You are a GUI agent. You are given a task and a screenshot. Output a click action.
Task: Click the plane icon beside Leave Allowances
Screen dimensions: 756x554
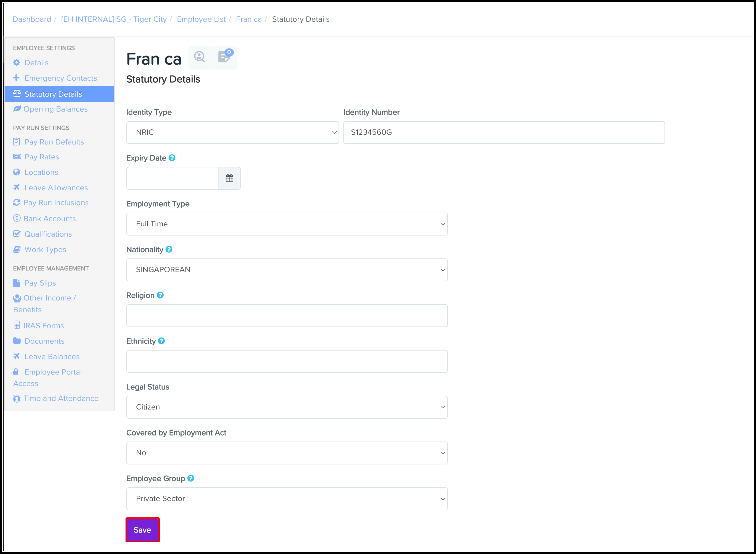[x=16, y=187]
